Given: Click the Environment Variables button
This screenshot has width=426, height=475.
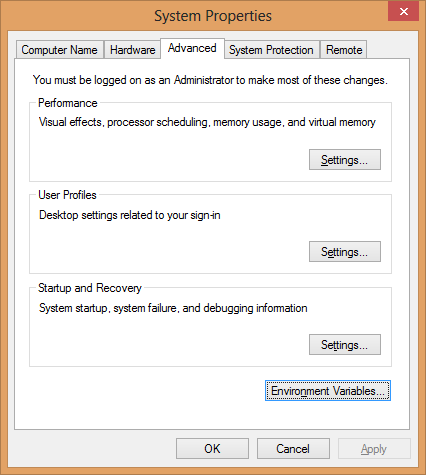Looking at the screenshot, I should tap(328, 391).
